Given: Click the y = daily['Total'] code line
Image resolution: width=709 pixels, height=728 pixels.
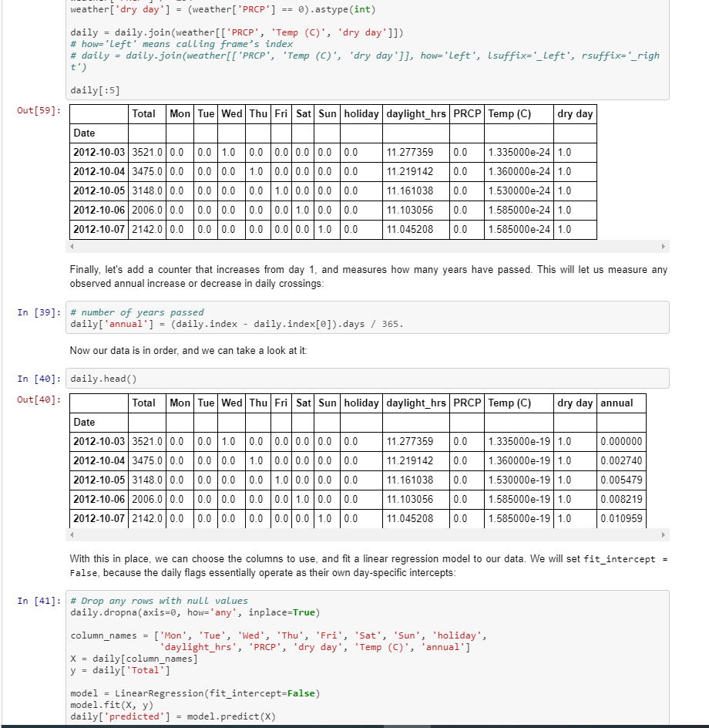Looking at the screenshot, I should 120,670.
